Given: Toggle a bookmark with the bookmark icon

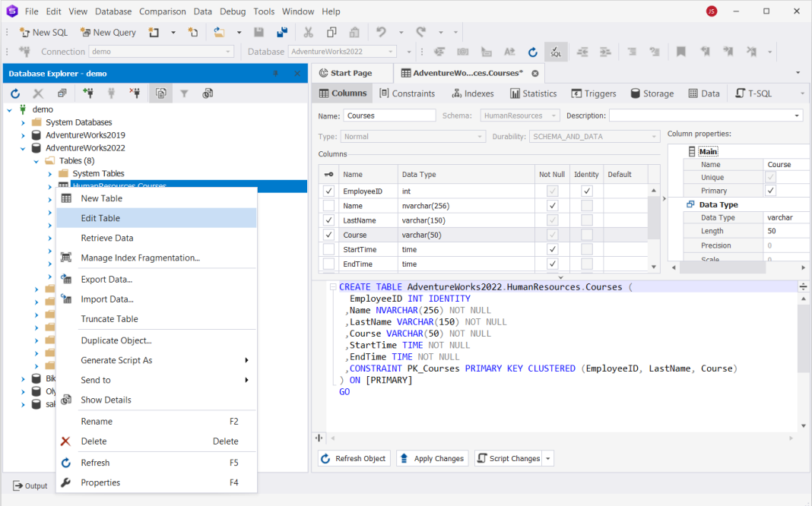Looking at the screenshot, I should coord(679,52).
